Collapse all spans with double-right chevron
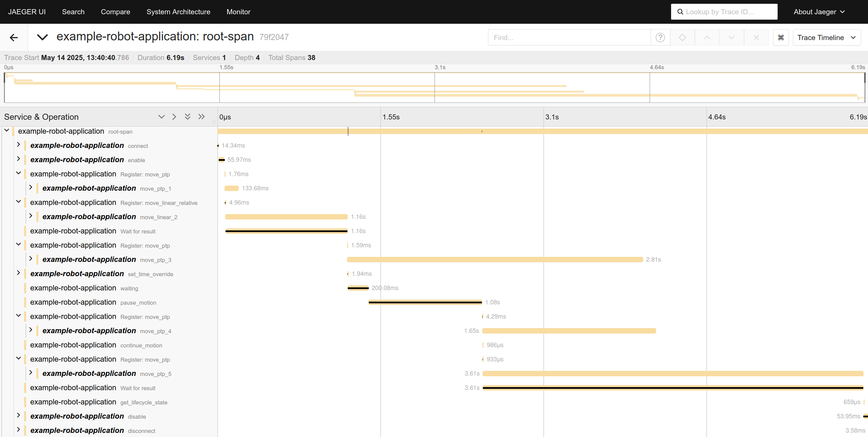The image size is (868, 437). tap(201, 117)
